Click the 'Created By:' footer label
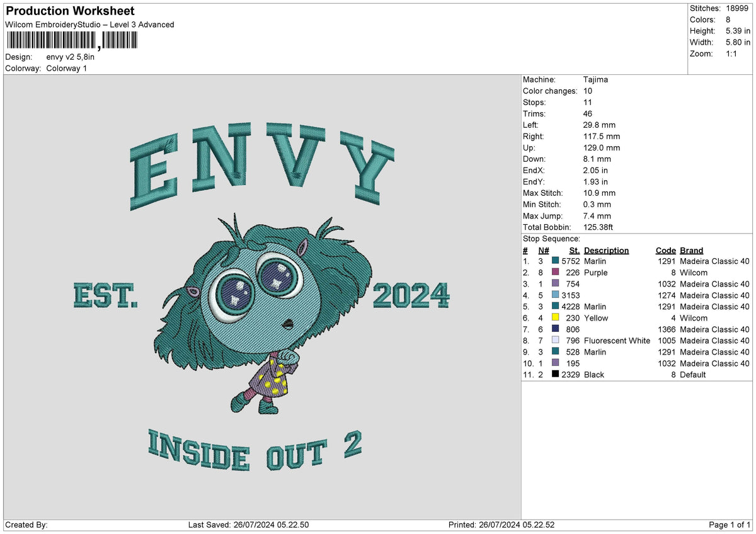This screenshot has width=756, height=534. (x=26, y=525)
